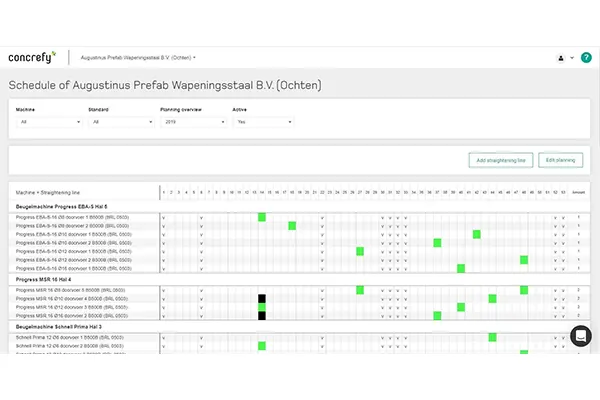
Task: Open the Active filter dropdown
Action: click(x=262, y=122)
